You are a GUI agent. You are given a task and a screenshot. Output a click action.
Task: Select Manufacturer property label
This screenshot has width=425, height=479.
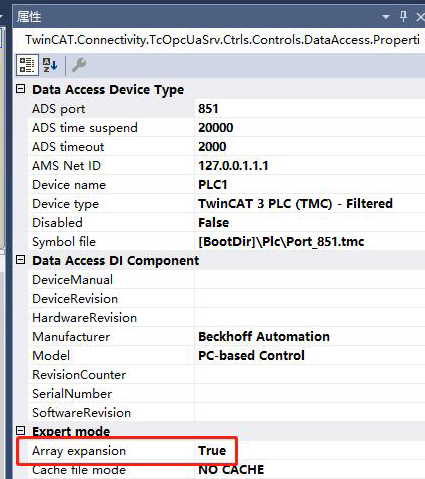(71, 337)
